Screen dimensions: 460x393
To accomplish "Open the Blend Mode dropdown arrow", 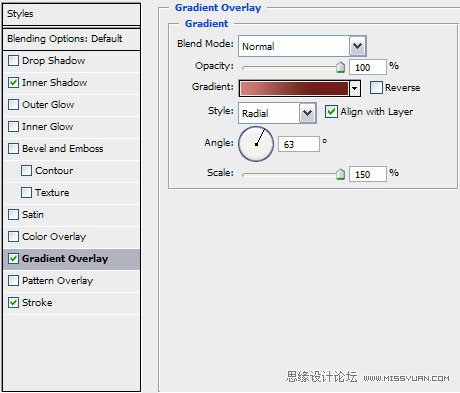I will coord(358,46).
